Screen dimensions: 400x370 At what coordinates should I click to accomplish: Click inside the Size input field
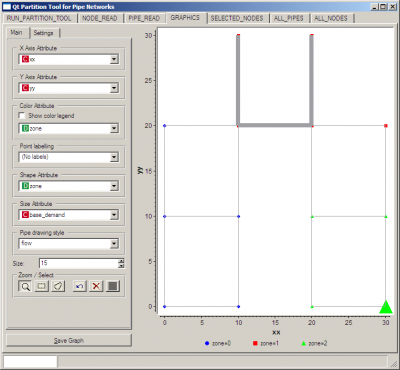click(79, 263)
